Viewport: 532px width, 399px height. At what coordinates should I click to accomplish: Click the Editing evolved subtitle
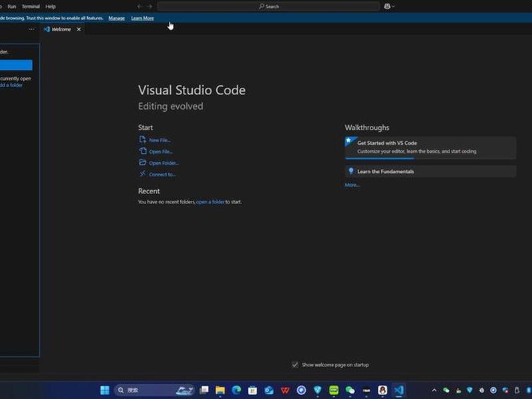[x=171, y=106]
